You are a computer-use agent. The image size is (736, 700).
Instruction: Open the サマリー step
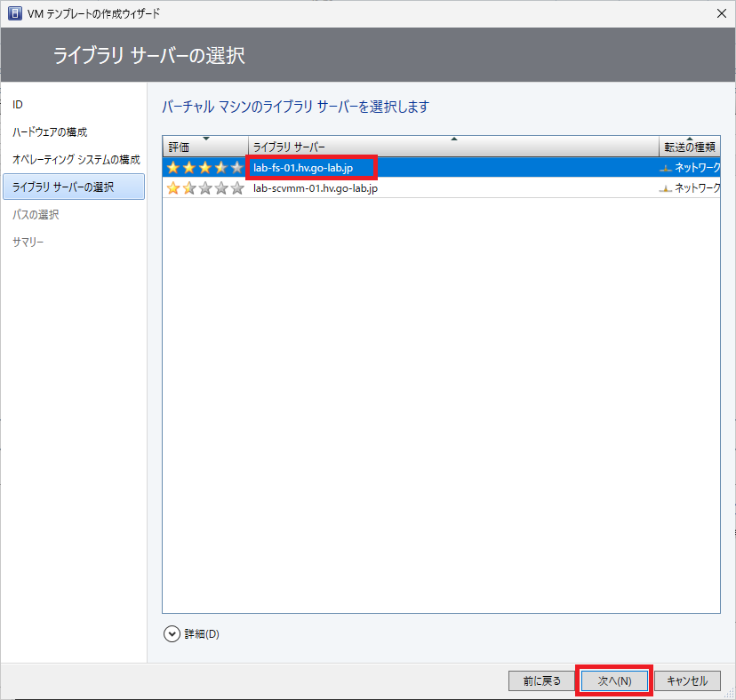tap(28, 243)
